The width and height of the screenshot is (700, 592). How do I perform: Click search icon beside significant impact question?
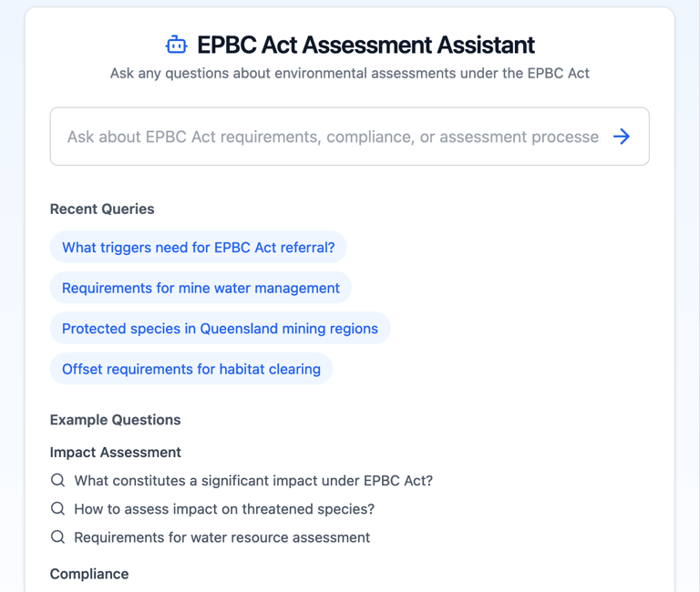click(57, 480)
